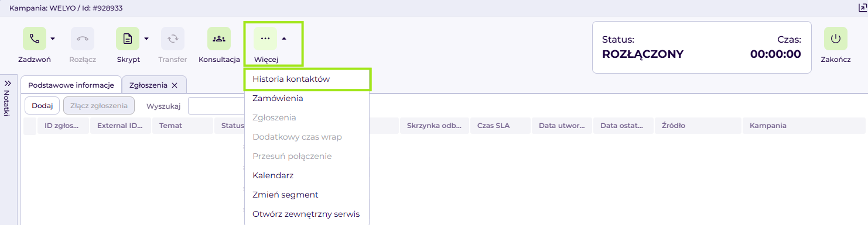The width and height of the screenshot is (868, 225).
Task: Click the Transfer icon
Action: (x=173, y=39)
